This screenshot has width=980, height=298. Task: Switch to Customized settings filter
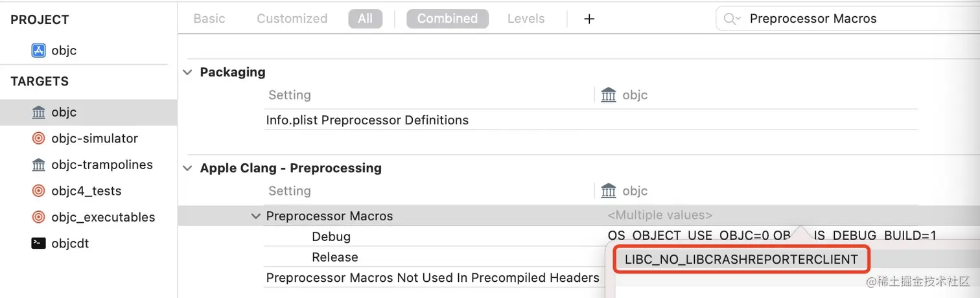[x=292, y=19]
